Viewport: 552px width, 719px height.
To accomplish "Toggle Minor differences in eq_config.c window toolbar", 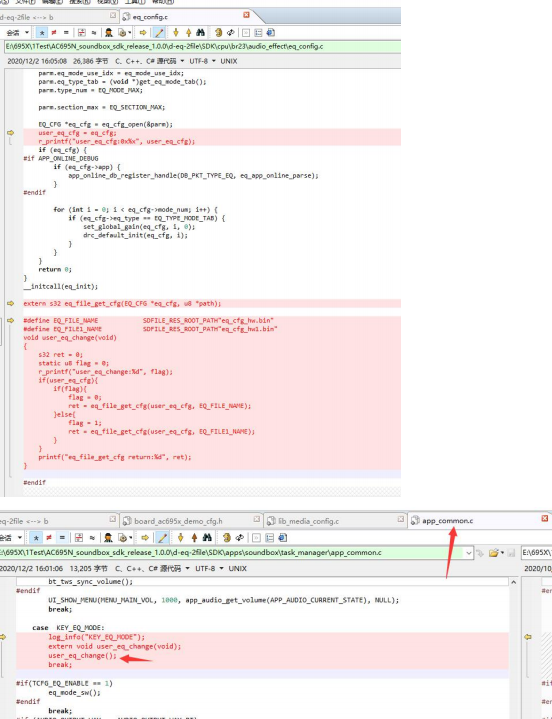I will (94, 33).
